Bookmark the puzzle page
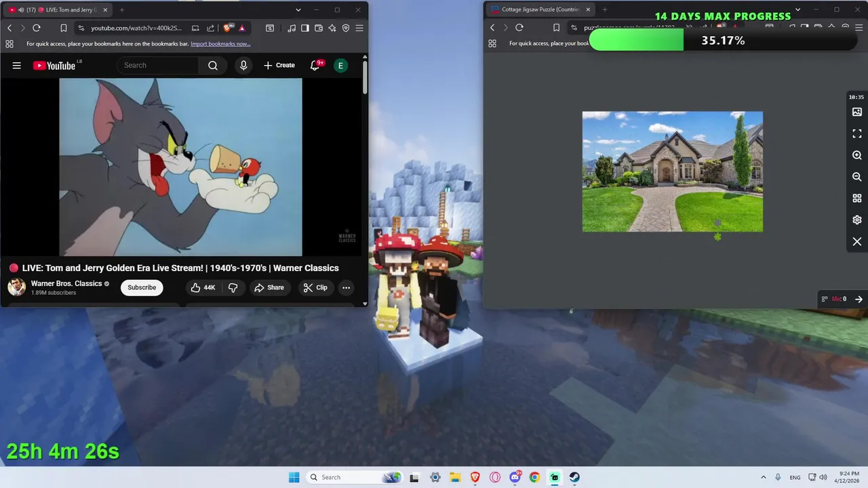Image resolution: width=868 pixels, height=488 pixels. point(556,28)
